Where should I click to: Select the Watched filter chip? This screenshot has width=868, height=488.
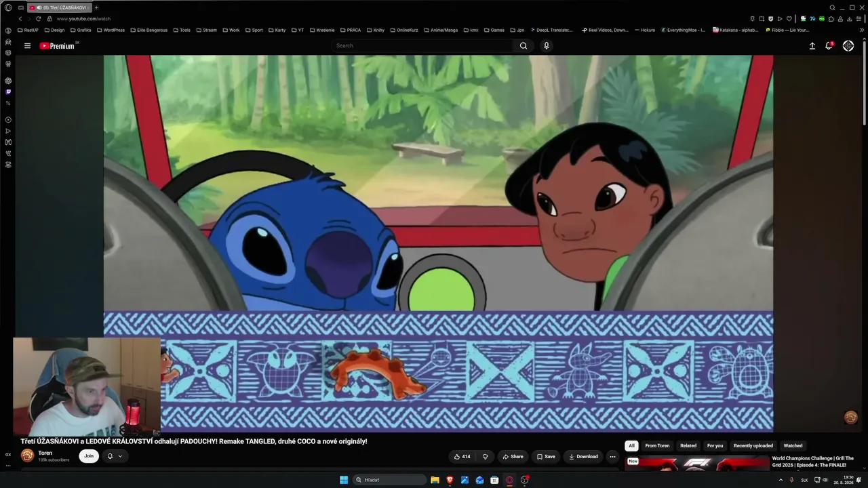[793, 445]
